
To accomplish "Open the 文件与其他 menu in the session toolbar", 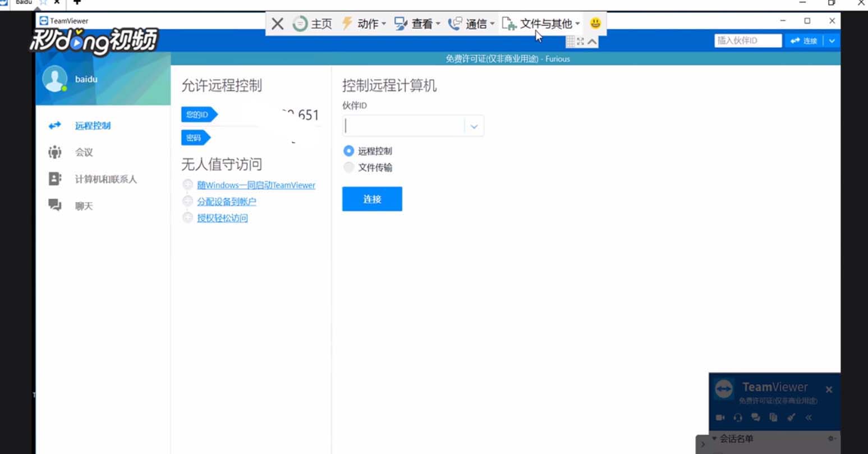I will point(541,24).
